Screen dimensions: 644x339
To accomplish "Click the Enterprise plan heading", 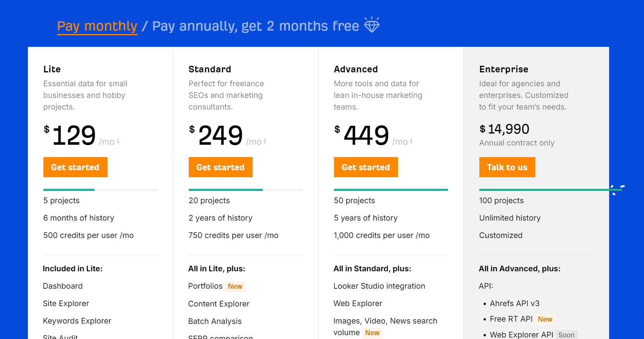I will pos(504,69).
